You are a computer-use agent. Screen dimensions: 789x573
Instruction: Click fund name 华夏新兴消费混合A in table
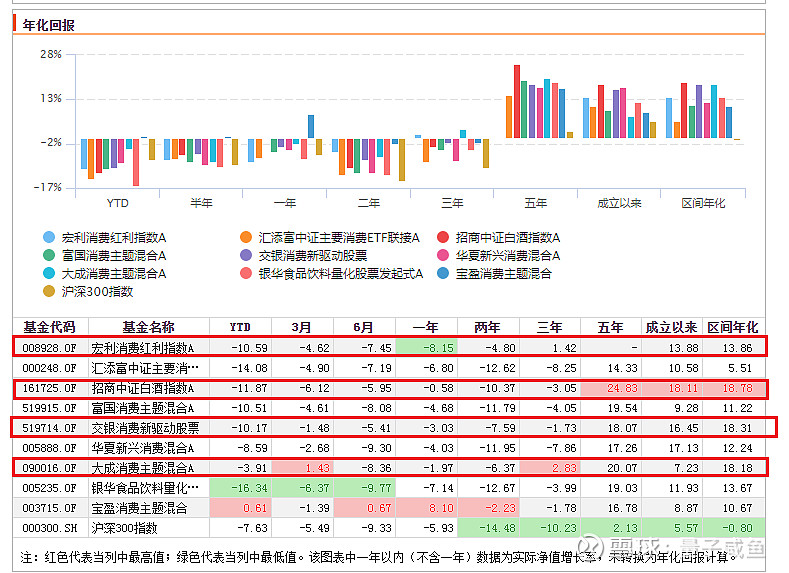pos(142,448)
